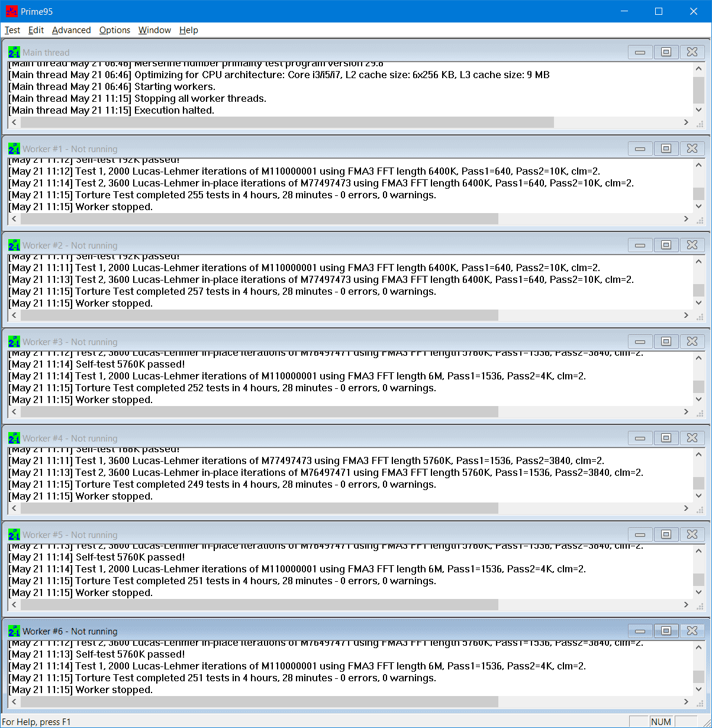
Task: Click Worker #4 'completed 249 tests' line
Action: click(x=223, y=484)
